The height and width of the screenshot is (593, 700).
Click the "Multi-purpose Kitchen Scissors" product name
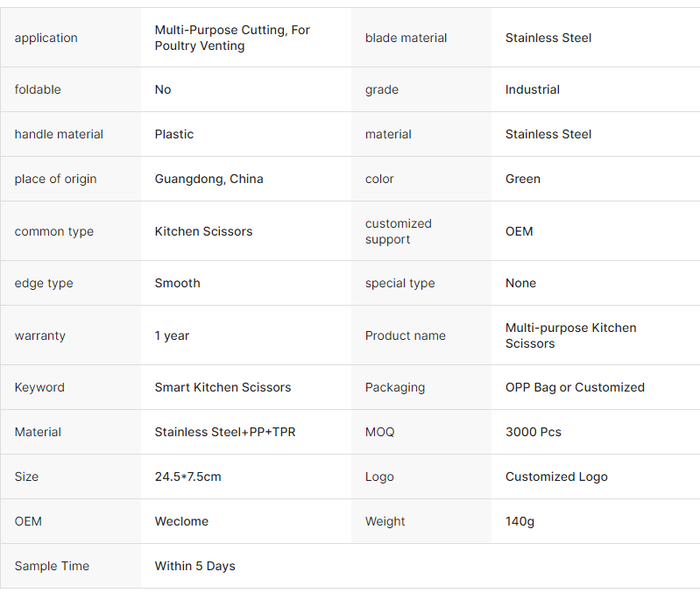570,335
